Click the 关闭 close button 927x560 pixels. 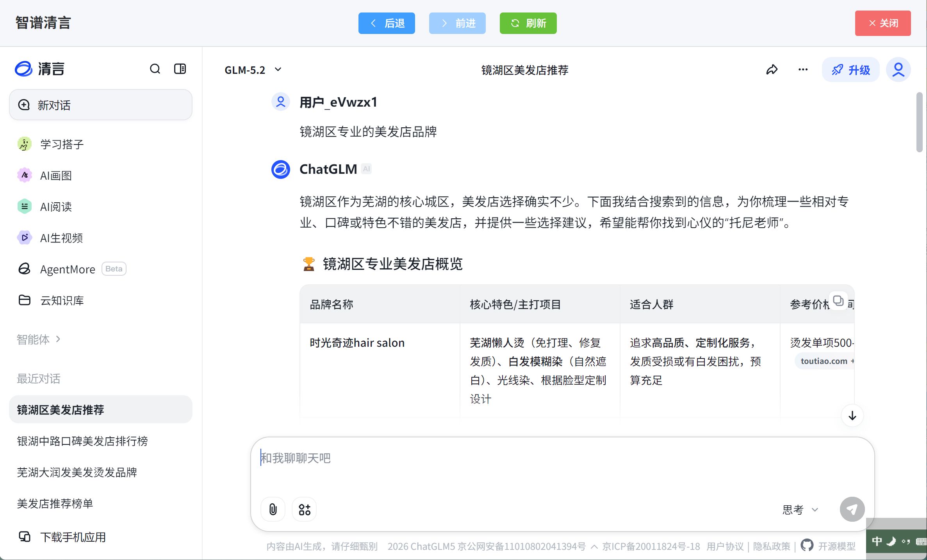click(x=883, y=23)
